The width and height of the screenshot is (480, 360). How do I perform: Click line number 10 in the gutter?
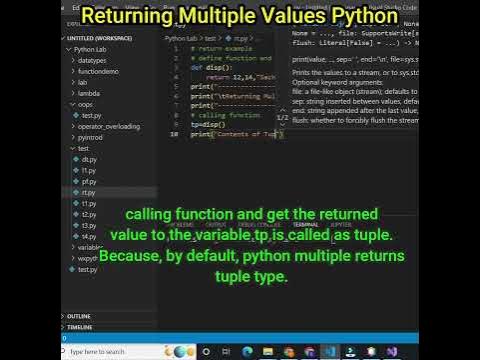tap(174, 134)
